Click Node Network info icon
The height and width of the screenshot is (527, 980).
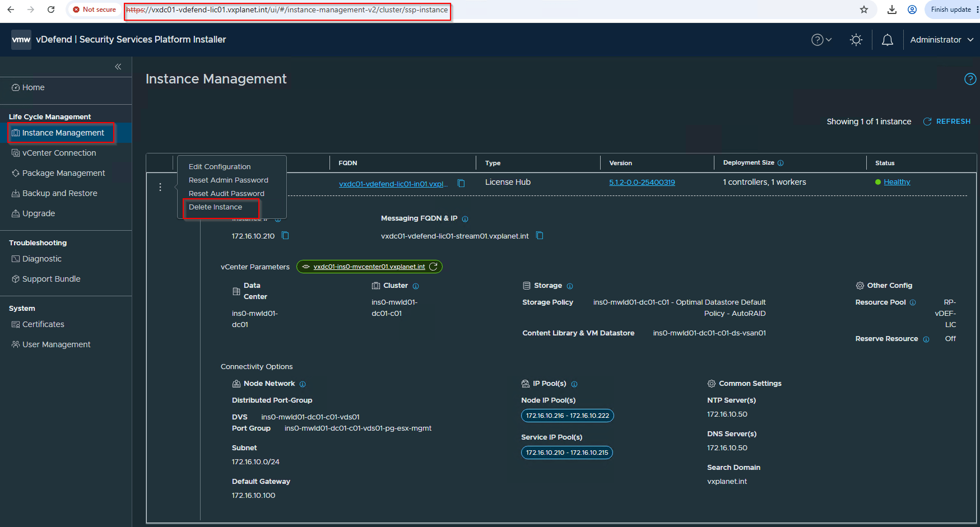(x=303, y=384)
